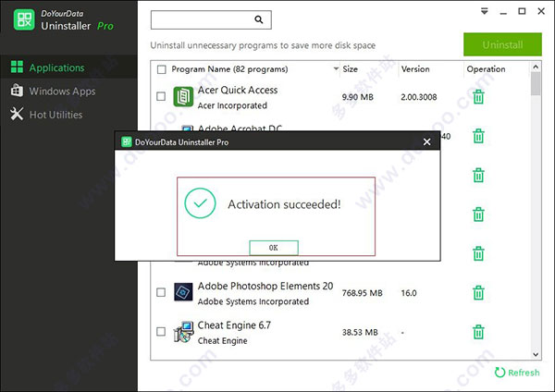Click the 38.53 MB size value
The image size is (555, 392).
(360, 332)
